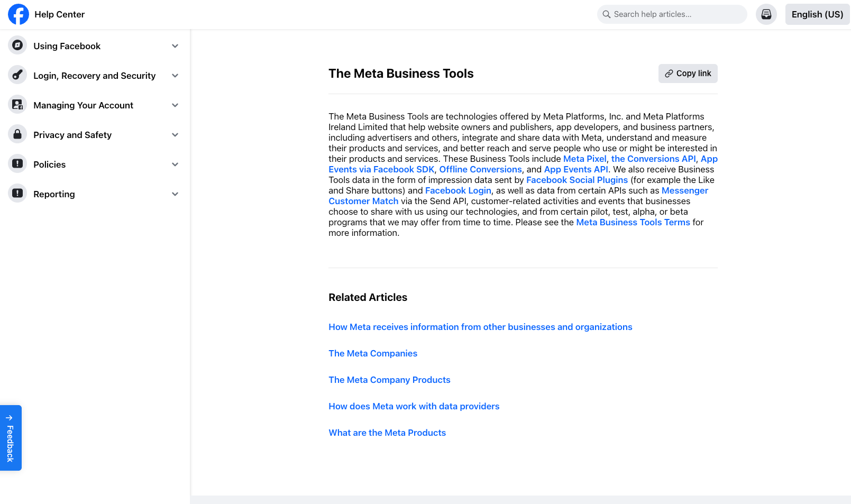The image size is (851, 504).
Task: Open The Meta Company Products article
Action: (389, 380)
